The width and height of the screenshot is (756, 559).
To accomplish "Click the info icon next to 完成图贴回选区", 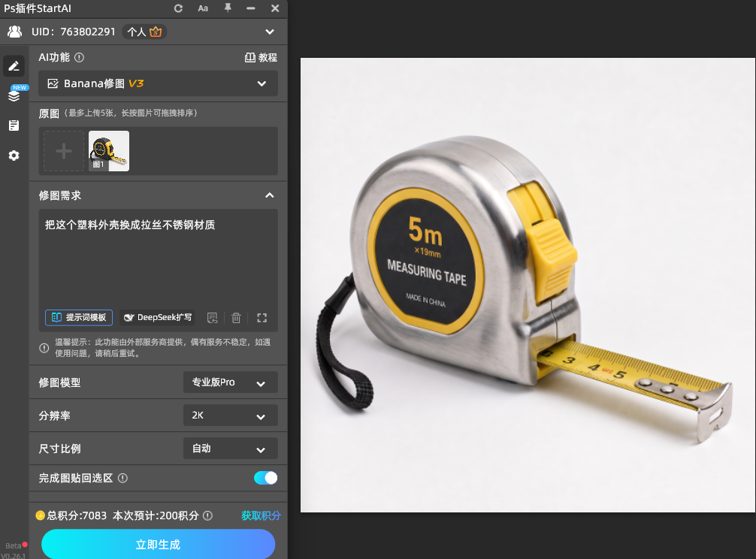I will pos(123,478).
